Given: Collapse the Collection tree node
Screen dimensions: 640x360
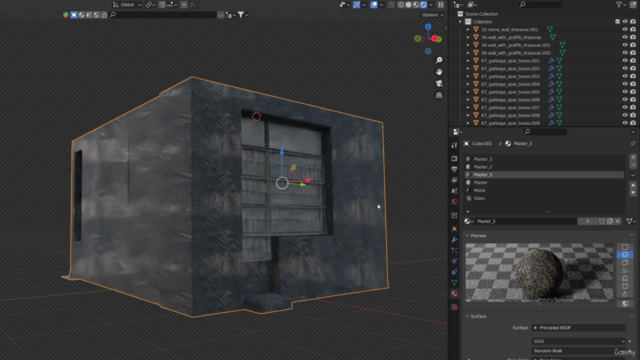Looking at the screenshot, I should pyautogui.click(x=460, y=22).
